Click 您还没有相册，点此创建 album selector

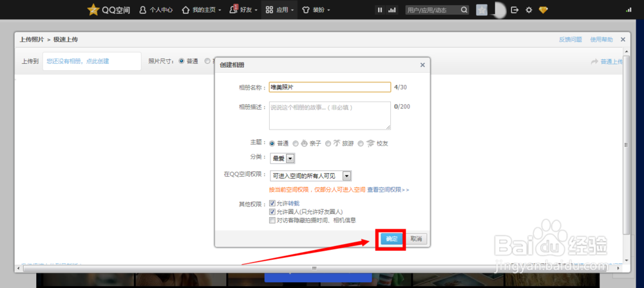coord(92,61)
